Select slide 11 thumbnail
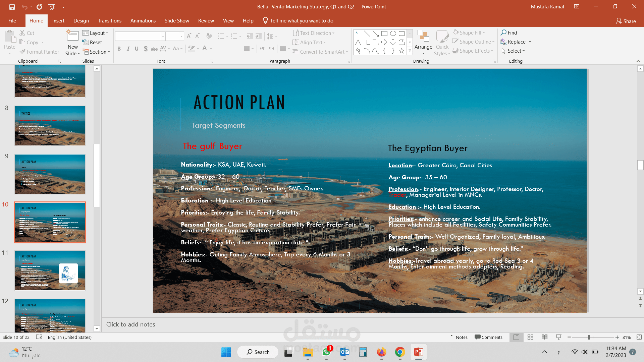 point(50,270)
